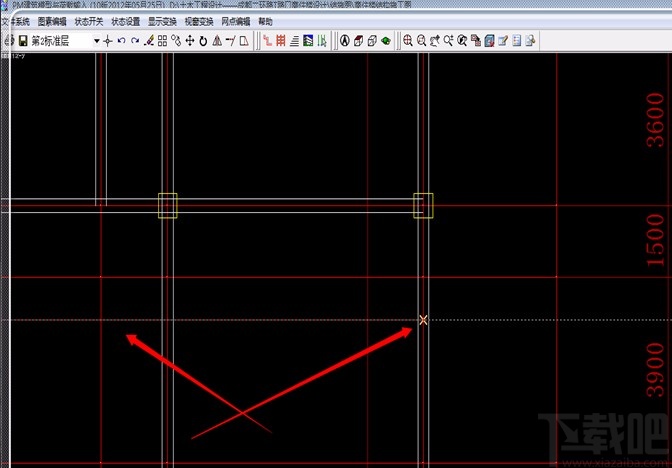Click the X cursor snap point on grid
The image size is (672, 468).
click(423, 320)
